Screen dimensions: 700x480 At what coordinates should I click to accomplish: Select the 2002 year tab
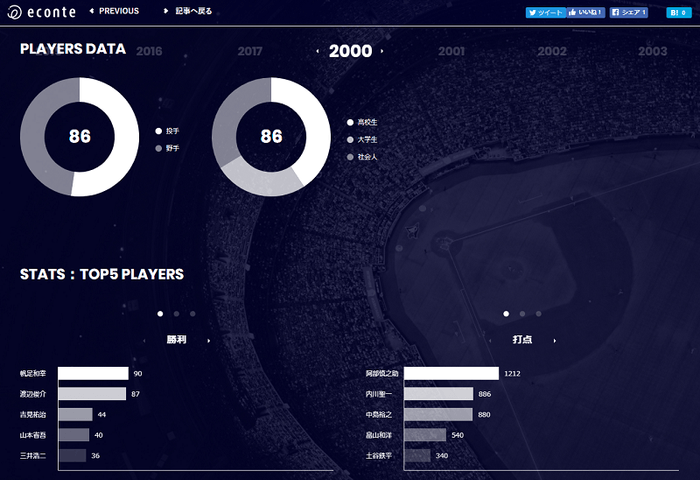(x=552, y=51)
